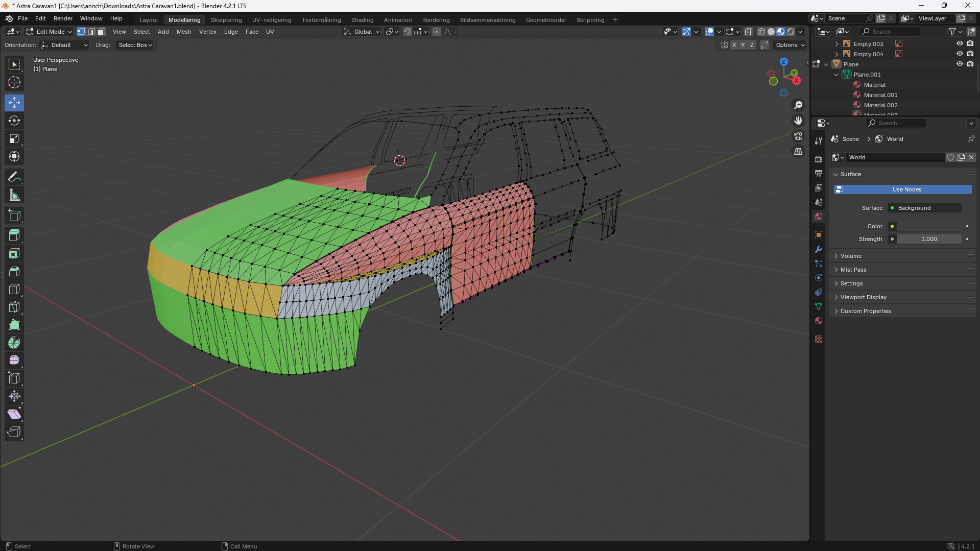Toggle visibility of Plane object
Screen dimensions: 980x551
coord(960,64)
